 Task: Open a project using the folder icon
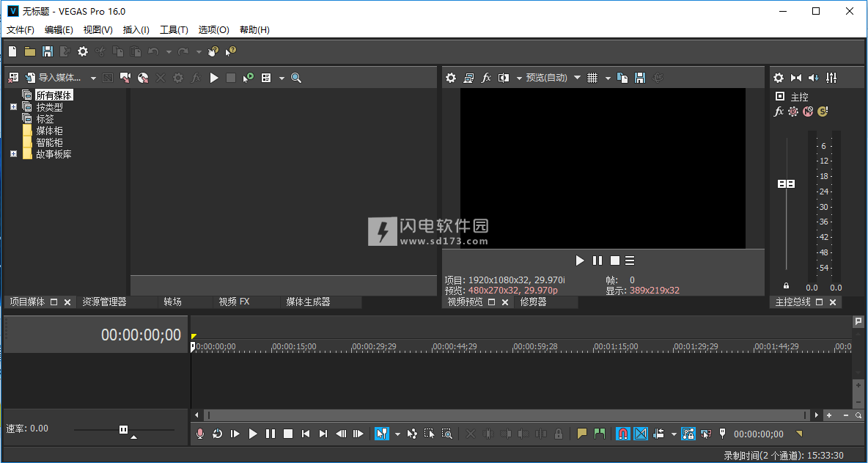click(x=30, y=51)
